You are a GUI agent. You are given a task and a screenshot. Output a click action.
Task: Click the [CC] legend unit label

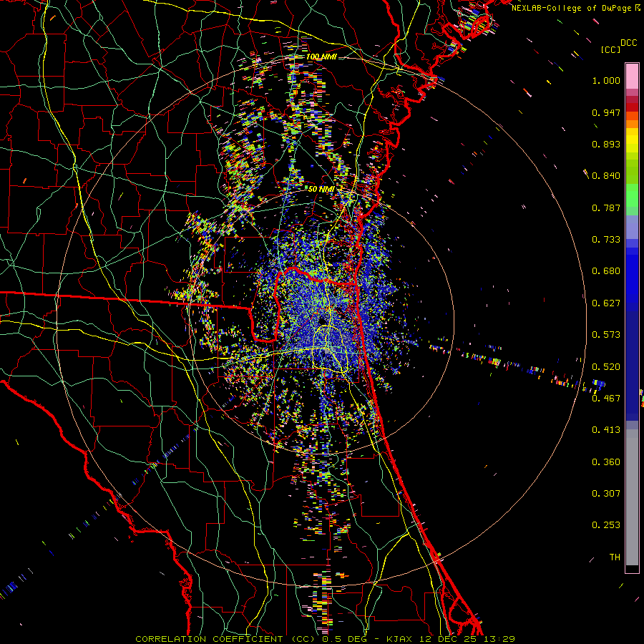click(x=611, y=49)
